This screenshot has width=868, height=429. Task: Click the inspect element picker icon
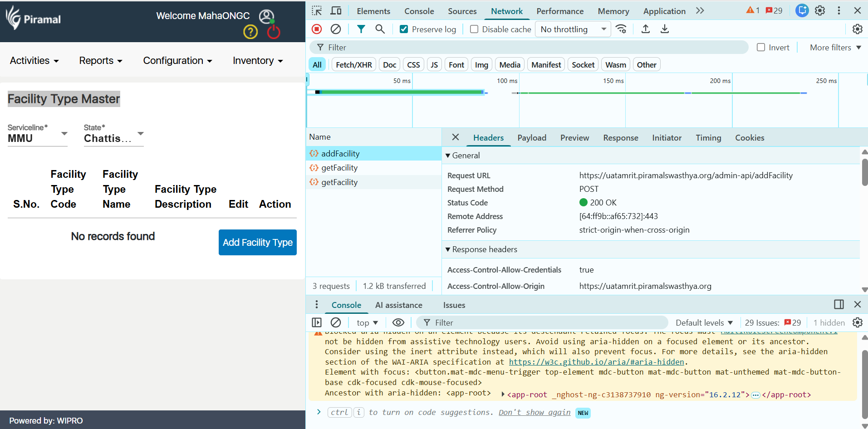317,11
